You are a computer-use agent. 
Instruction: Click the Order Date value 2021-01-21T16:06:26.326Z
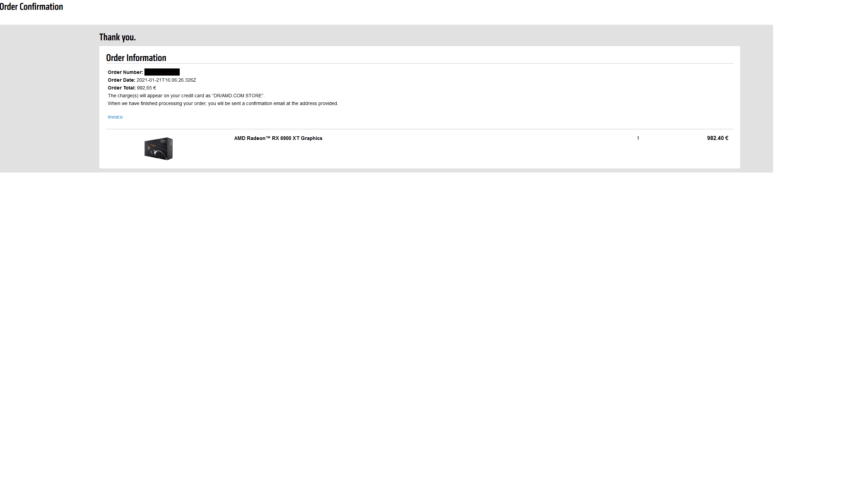(x=166, y=80)
